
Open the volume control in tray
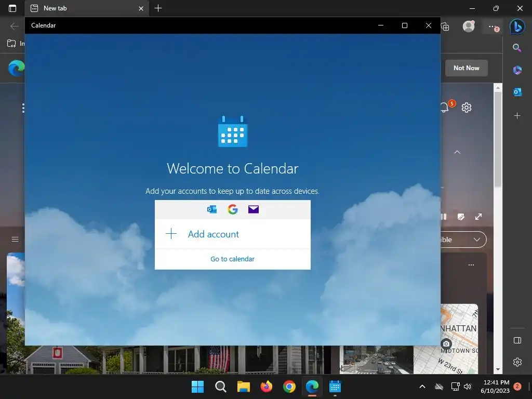pyautogui.click(x=468, y=387)
